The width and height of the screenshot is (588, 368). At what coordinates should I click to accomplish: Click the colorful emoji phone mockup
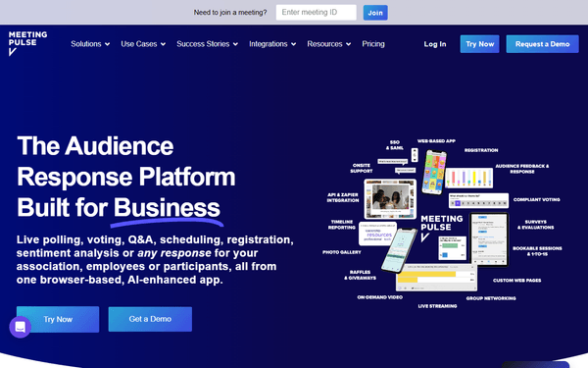pos(434,173)
